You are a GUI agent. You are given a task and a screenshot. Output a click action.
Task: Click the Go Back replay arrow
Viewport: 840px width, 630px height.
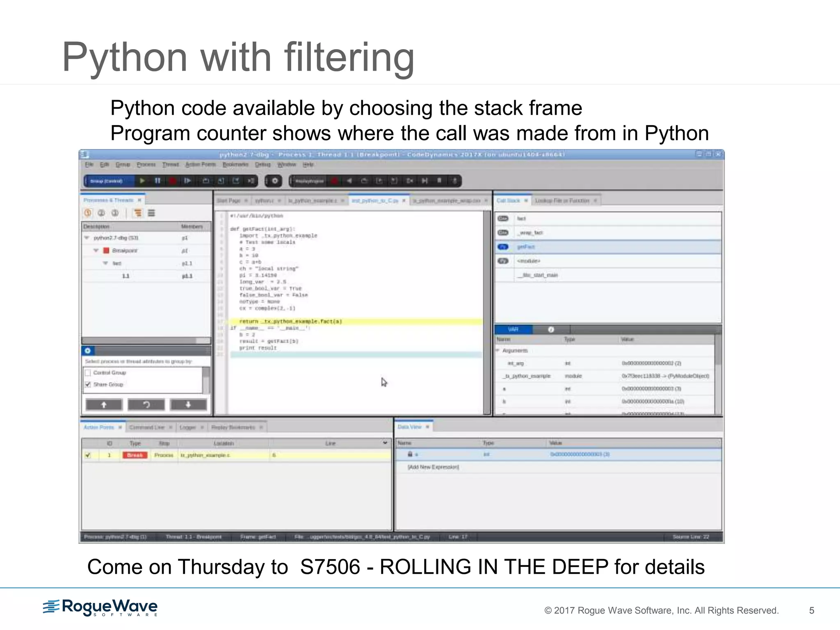(x=349, y=181)
